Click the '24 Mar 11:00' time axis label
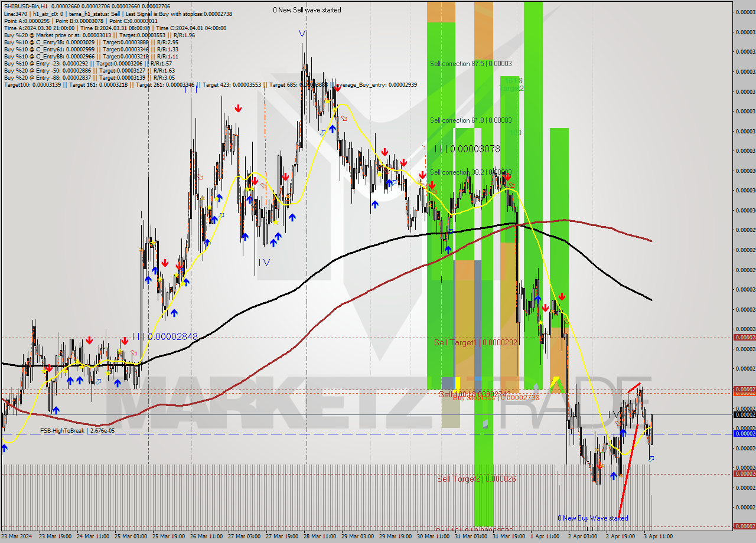 pos(93,537)
